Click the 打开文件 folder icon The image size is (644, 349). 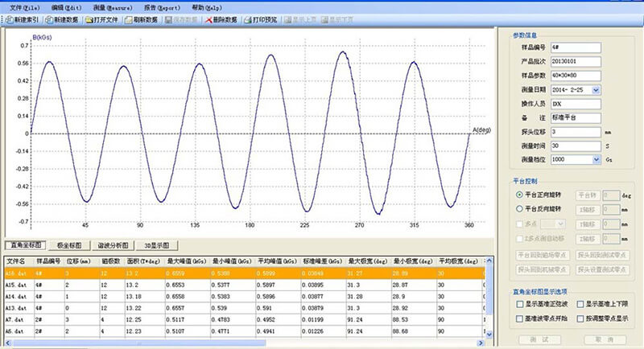89,19
